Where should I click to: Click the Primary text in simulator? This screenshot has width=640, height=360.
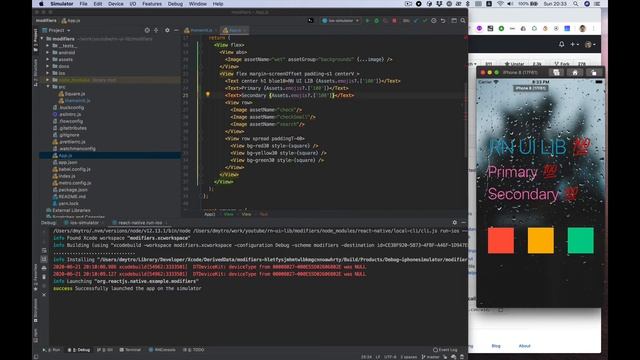tap(512, 172)
